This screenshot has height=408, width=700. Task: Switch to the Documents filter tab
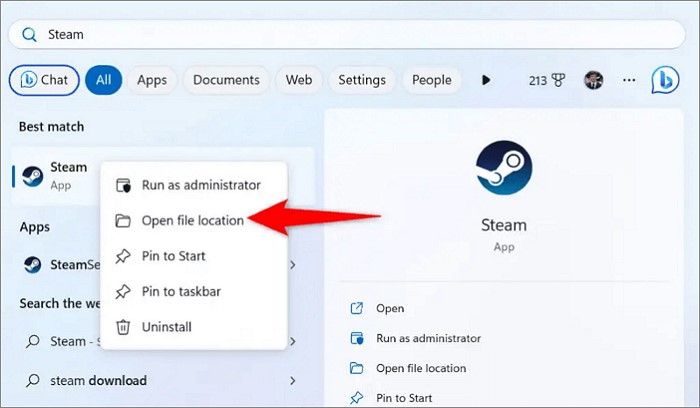226,80
